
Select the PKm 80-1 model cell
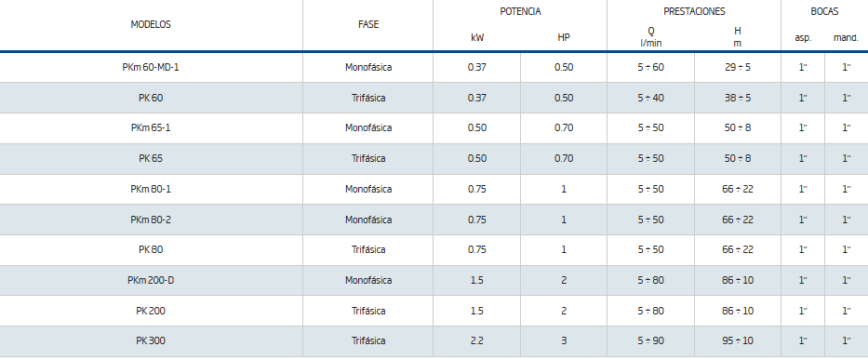point(151,189)
